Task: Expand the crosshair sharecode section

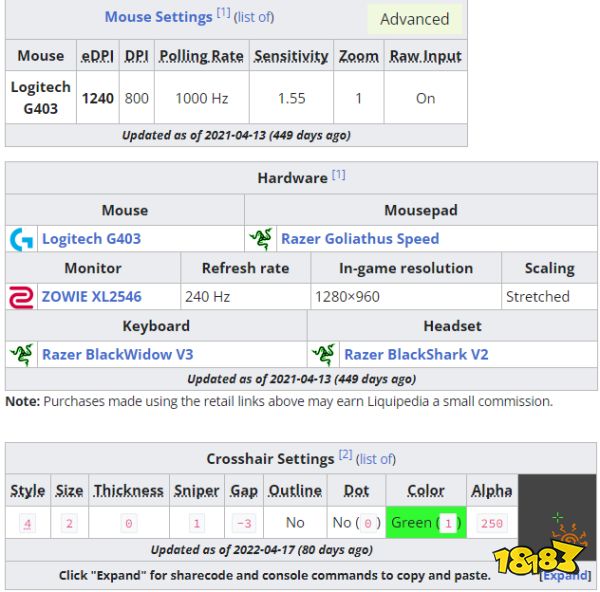Action: pos(565,575)
